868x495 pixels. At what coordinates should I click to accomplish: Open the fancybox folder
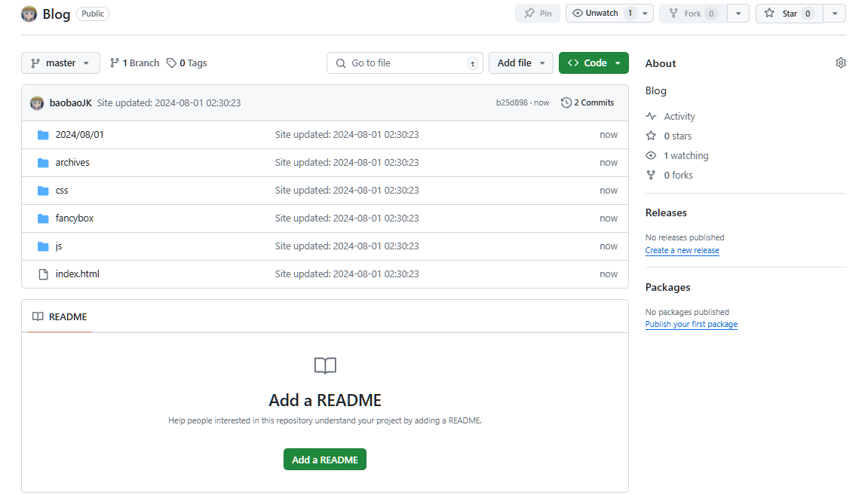click(x=74, y=218)
